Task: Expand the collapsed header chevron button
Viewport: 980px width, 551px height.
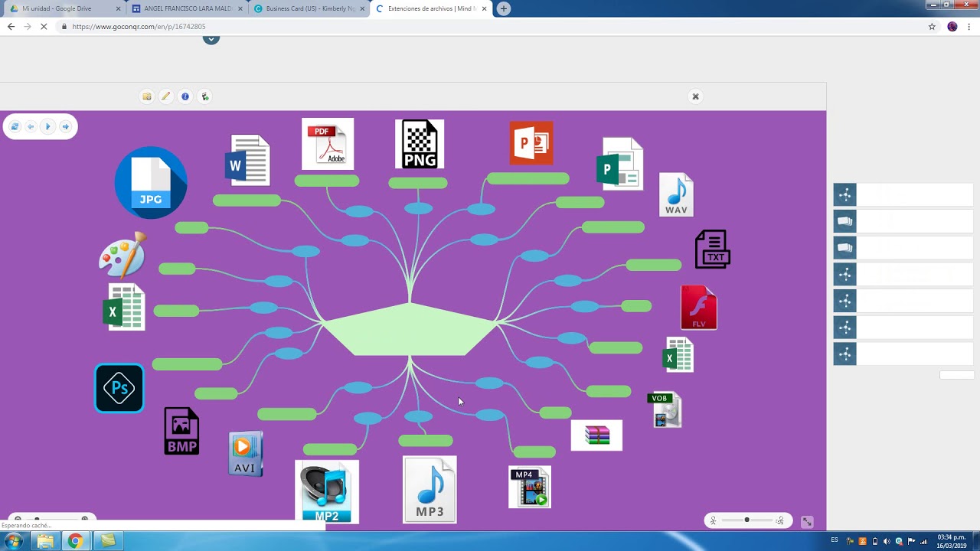Action: pos(211,38)
